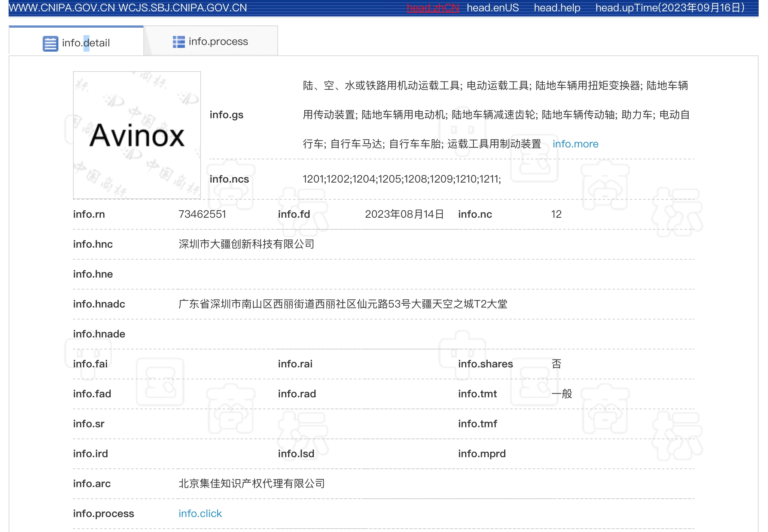
Task: Click the info.hne label
Action: (x=93, y=274)
